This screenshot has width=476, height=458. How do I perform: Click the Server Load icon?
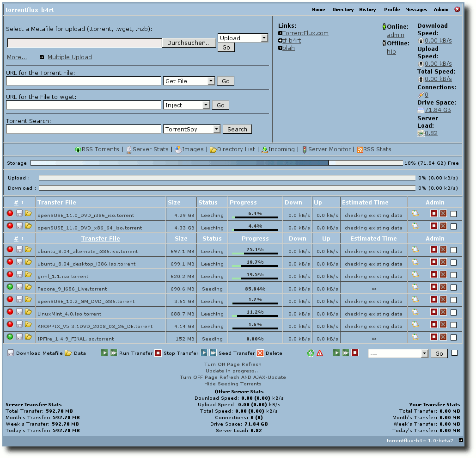point(421,133)
